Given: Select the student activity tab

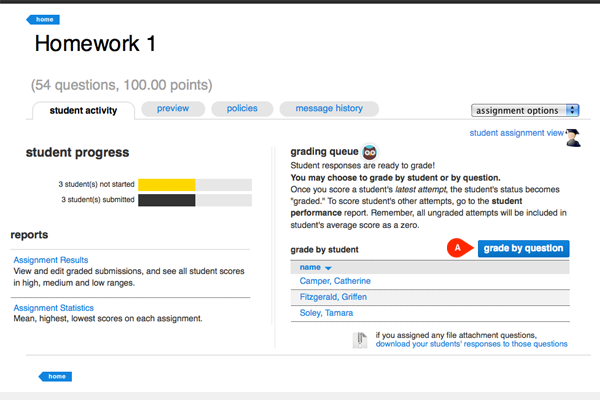Looking at the screenshot, I should coord(83,110).
